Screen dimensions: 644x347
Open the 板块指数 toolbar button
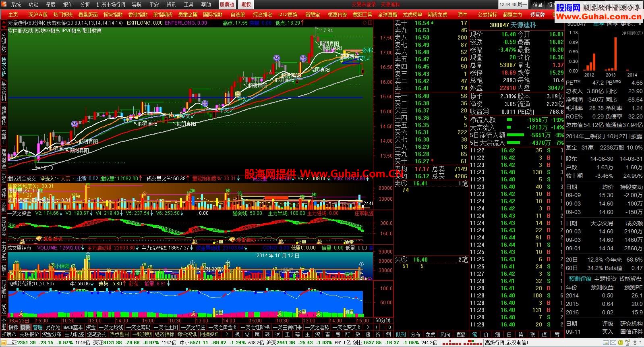click(113, 15)
